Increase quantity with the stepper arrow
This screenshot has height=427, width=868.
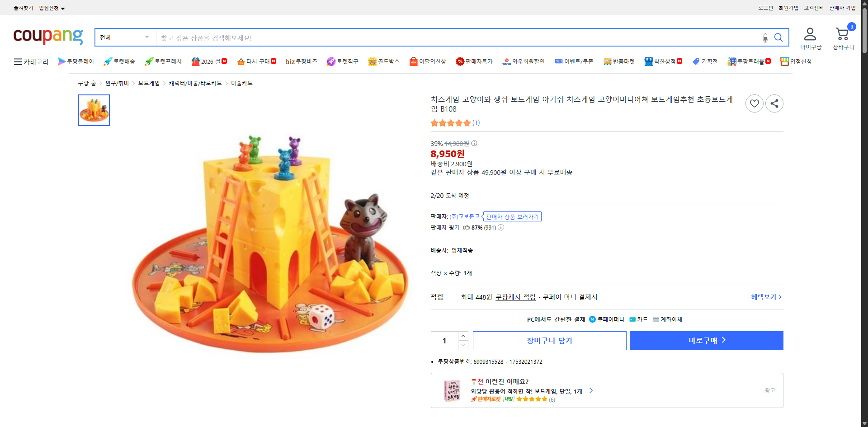pos(463,335)
